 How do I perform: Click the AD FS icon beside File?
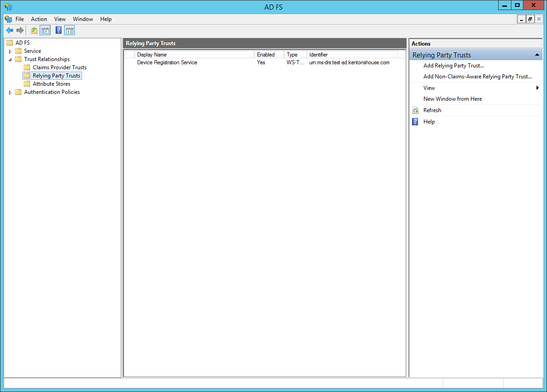click(x=8, y=19)
